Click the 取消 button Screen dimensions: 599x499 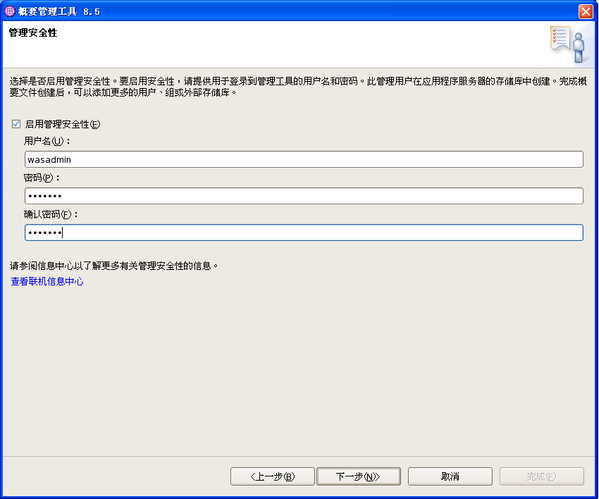pyautogui.click(x=450, y=476)
